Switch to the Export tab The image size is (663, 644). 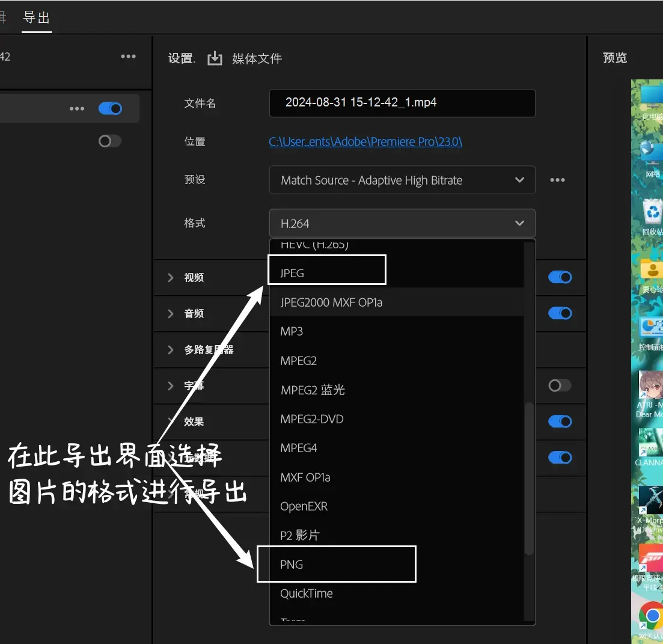tap(36, 18)
